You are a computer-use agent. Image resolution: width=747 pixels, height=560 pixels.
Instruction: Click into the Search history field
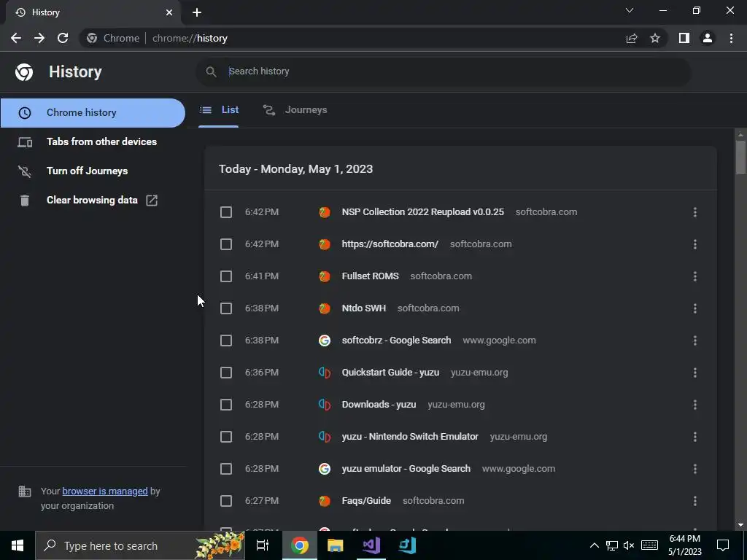tap(443, 71)
